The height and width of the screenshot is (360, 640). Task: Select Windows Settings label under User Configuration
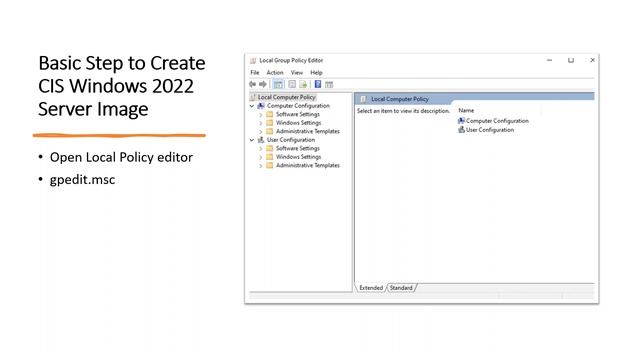tap(298, 157)
